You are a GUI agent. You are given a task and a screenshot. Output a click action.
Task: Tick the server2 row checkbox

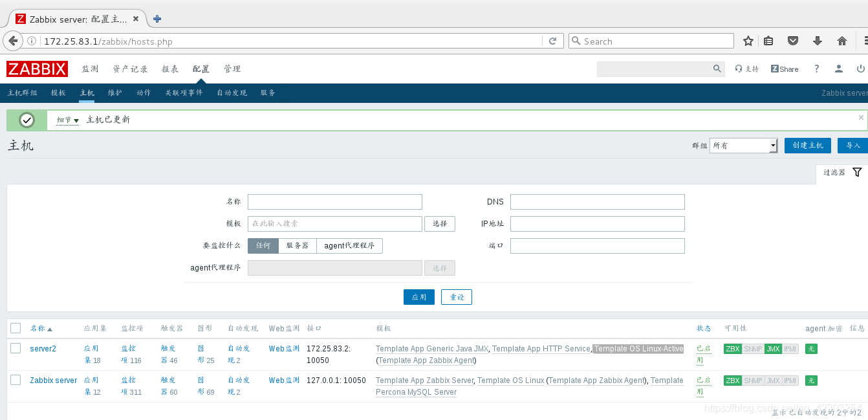pyautogui.click(x=16, y=348)
